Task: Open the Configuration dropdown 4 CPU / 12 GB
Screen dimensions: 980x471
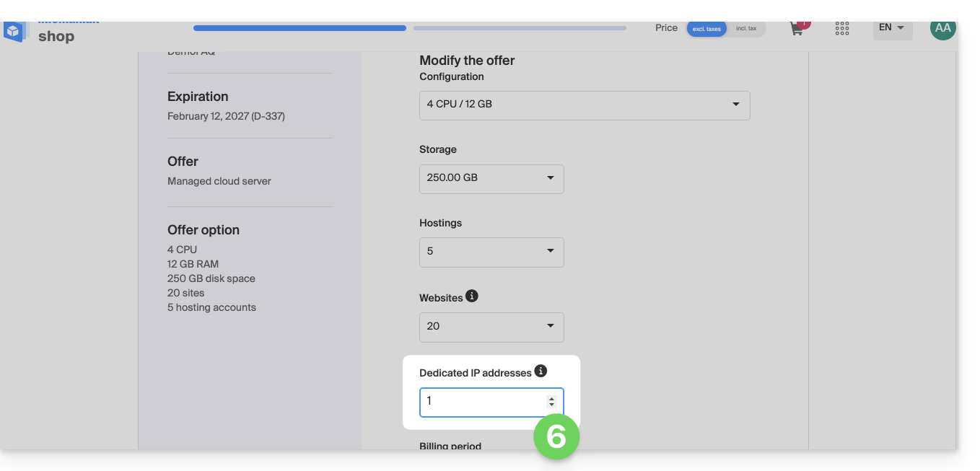Action: pos(585,105)
